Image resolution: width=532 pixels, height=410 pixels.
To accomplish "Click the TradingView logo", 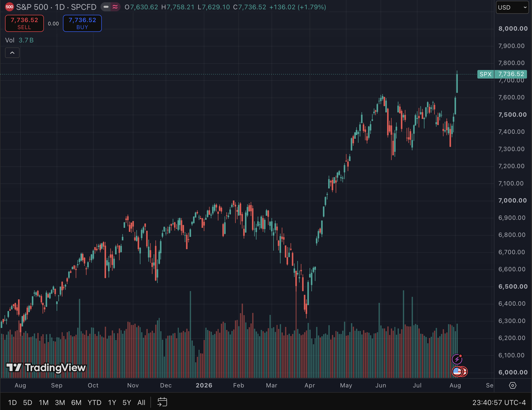I will (46, 368).
